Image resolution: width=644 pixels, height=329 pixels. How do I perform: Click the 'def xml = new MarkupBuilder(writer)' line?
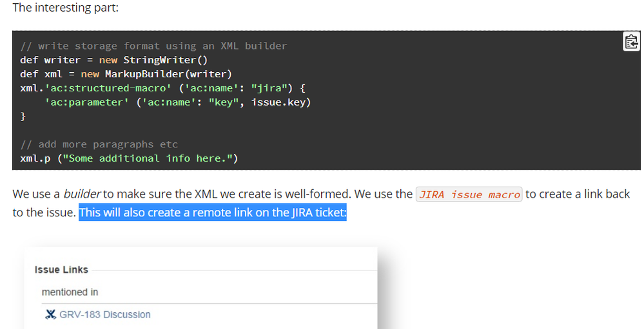tap(126, 74)
